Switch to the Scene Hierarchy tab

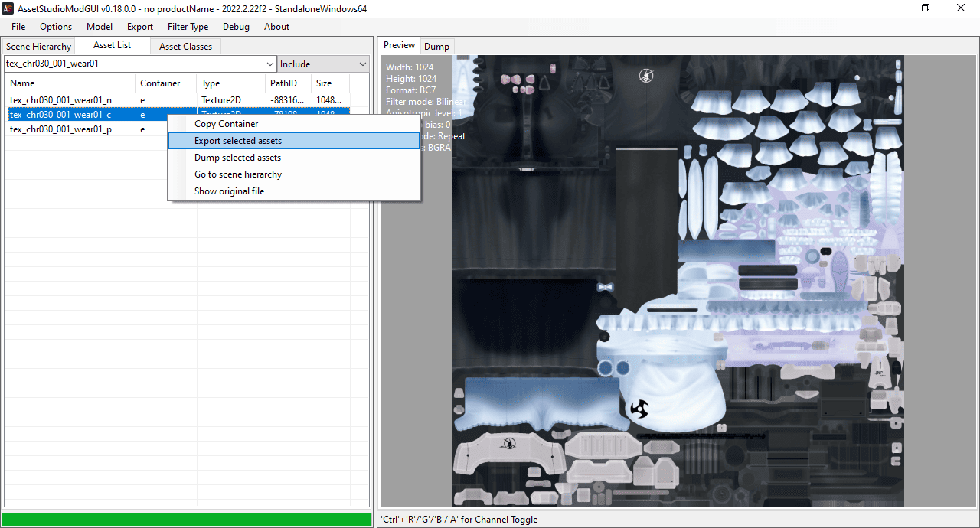[39, 47]
